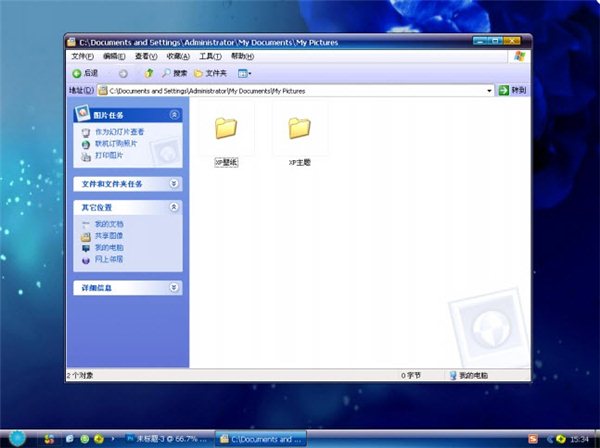Screen dimensions: 600x448
Task: Click the 作为幻灯片查看 slideshow link
Action: 119,132
